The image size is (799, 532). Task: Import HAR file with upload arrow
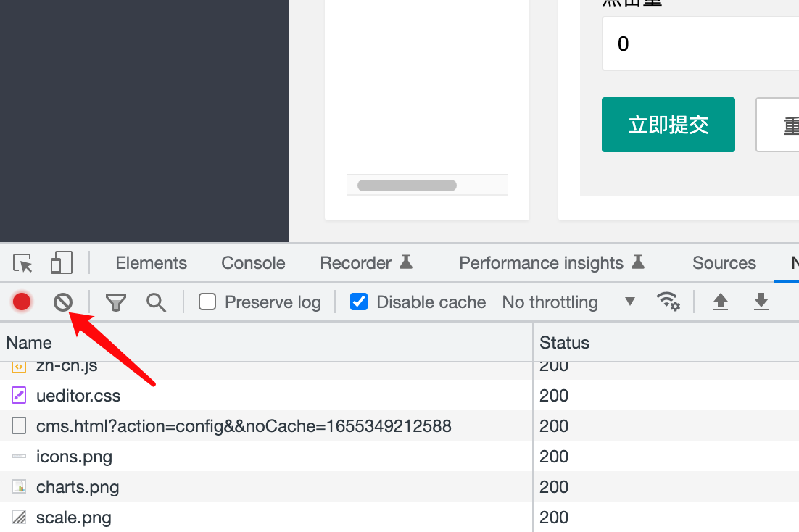point(720,302)
